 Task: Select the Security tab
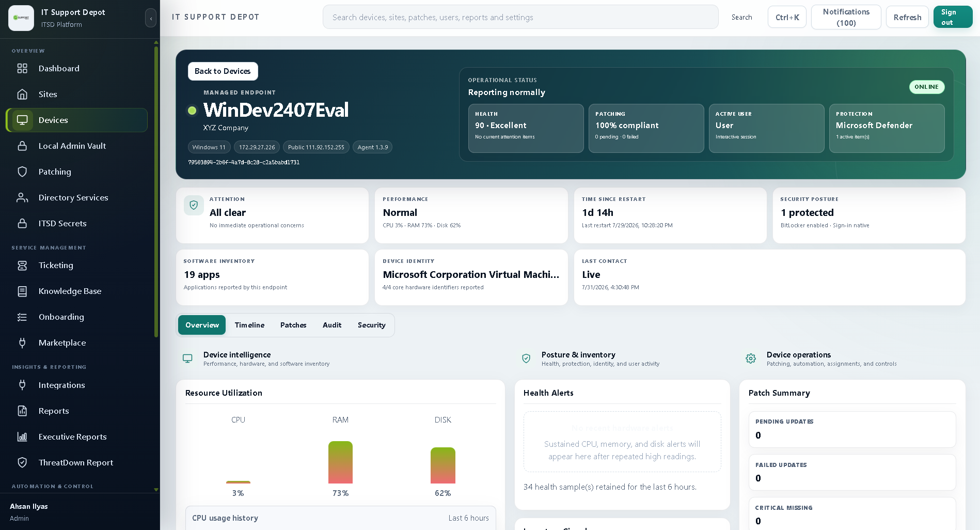[372, 325]
